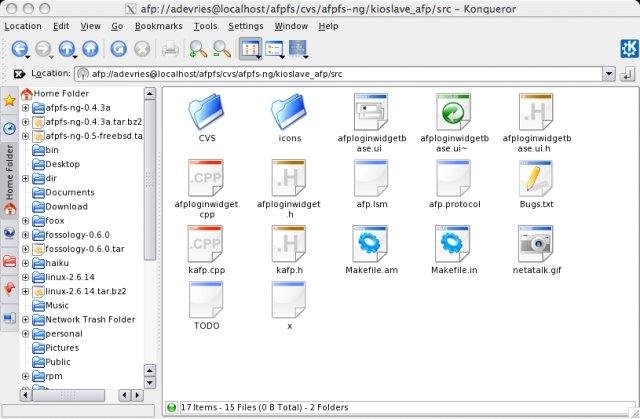The height and width of the screenshot is (419, 640).
Task: Expand the fossology-0.6.0 tree node
Action: [x=25, y=235]
